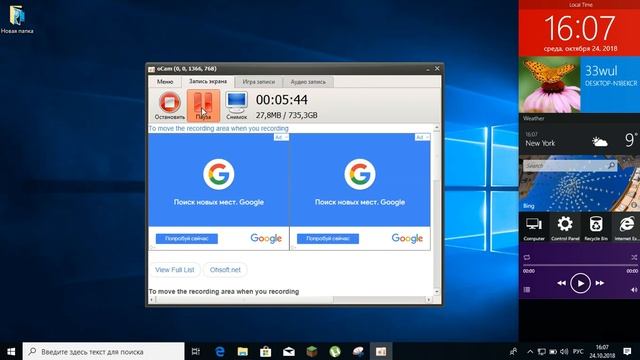Viewport: 640px width, 360px height.
Task: Open the Control Panel gear shortcut
Action: coord(565,227)
